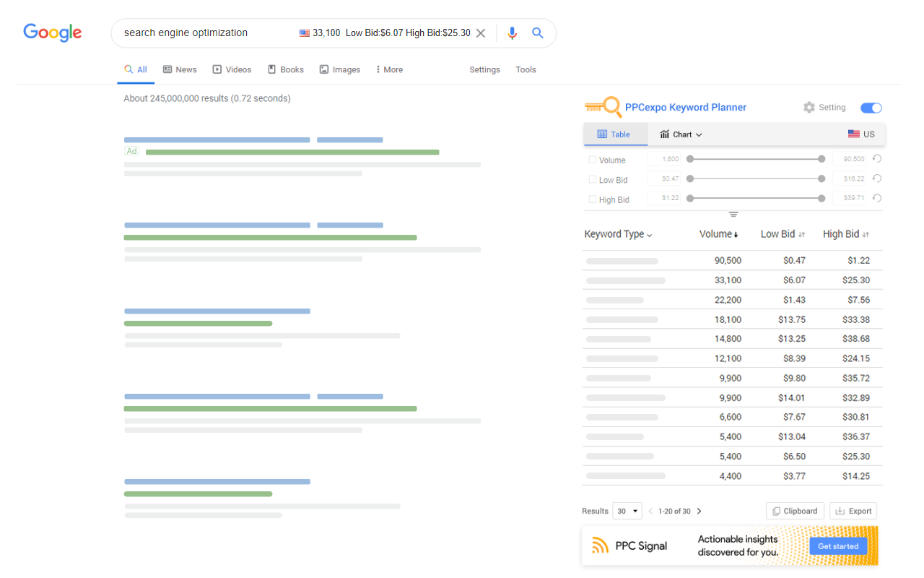Open the Chart dropdown
924x578 pixels.
coord(681,134)
